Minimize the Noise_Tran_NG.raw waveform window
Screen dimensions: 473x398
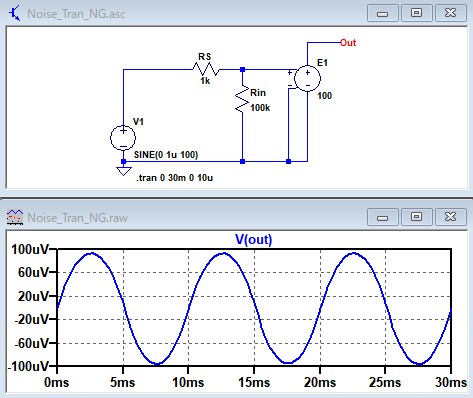coord(383,218)
